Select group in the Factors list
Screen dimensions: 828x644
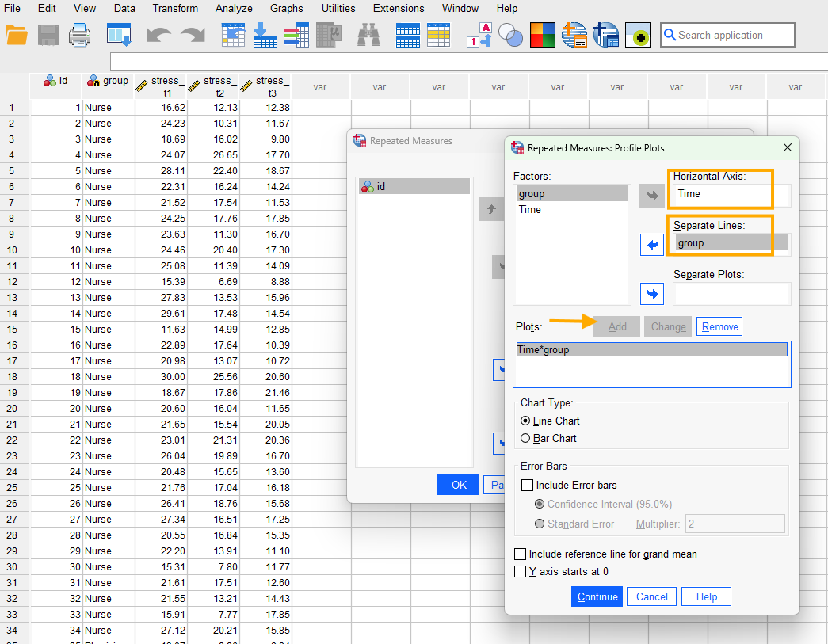click(572, 194)
